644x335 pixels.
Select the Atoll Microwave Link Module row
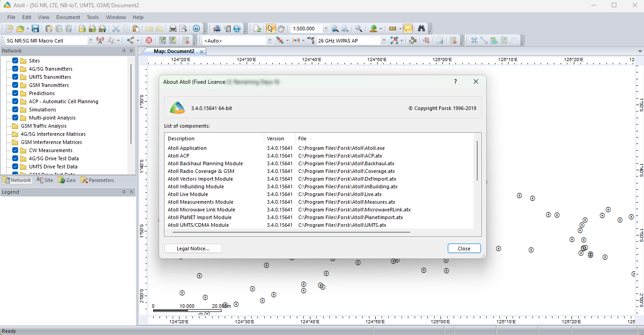pyautogui.click(x=320, y=210)
